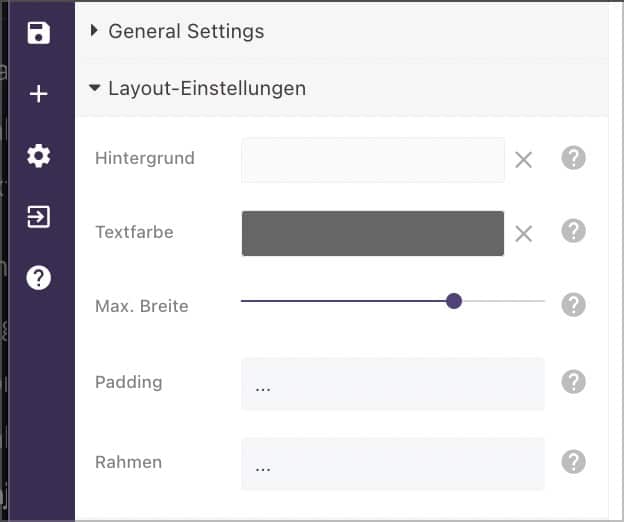Image resolution: width=624 pixels, height=522 pixels.
Task: Show help for the Hintergrund field
Action: [573, 158]
